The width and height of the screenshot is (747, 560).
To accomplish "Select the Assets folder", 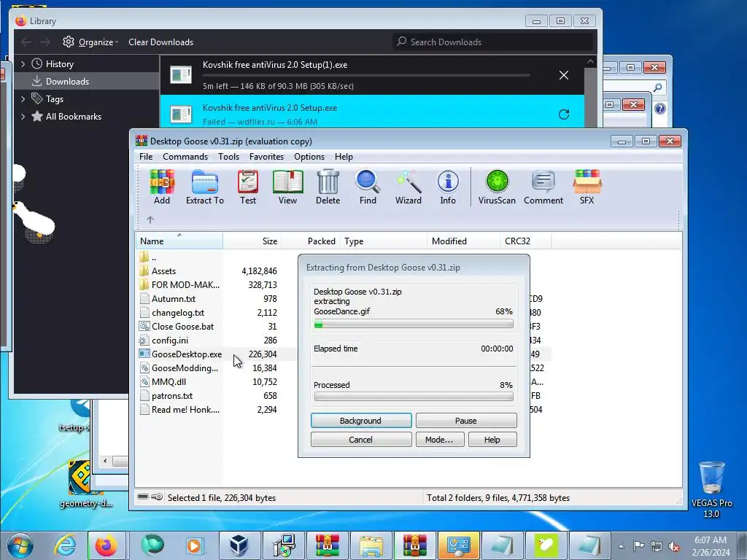I will coord(163,271).
